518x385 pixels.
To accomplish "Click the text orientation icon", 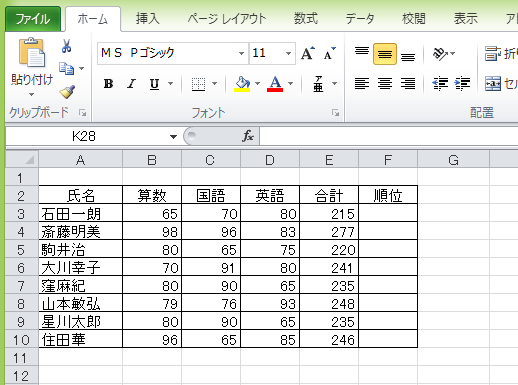I will [x=439, y=54].
